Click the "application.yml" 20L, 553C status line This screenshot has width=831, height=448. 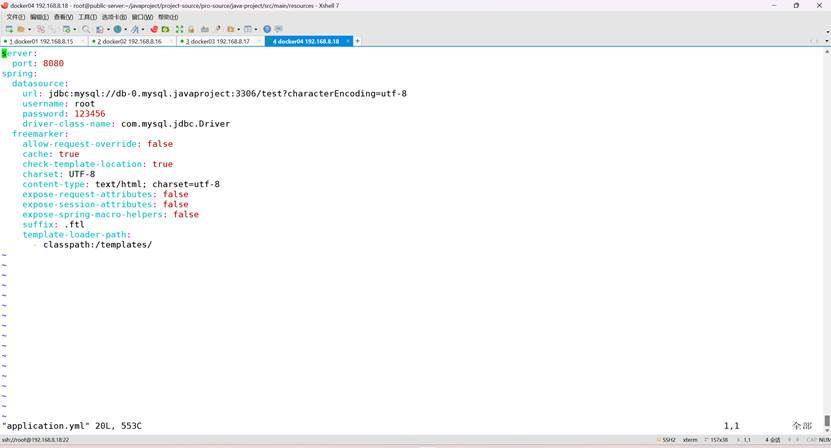coord(72,426)
